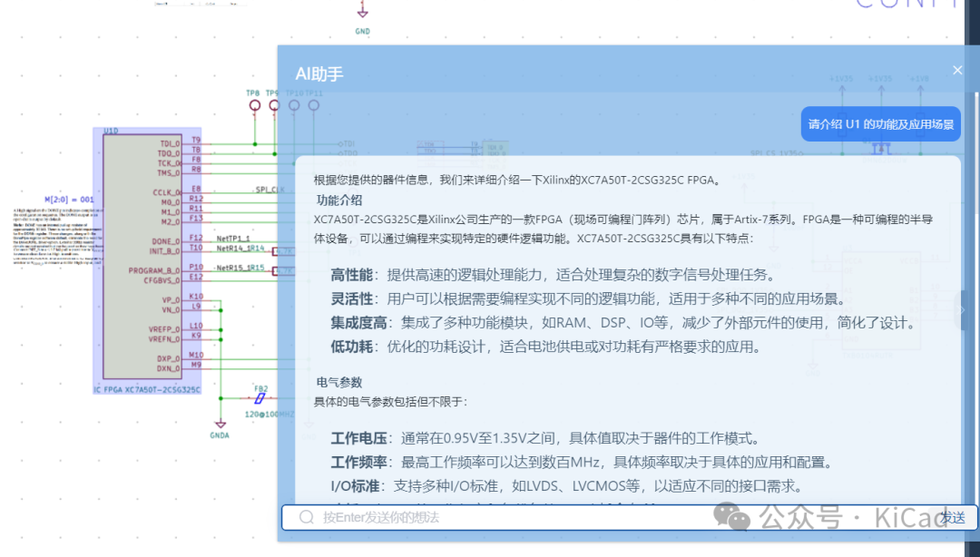Click the 电气参数 heading
This screenshot has width=980, height=557.
(x=339, y=382)
